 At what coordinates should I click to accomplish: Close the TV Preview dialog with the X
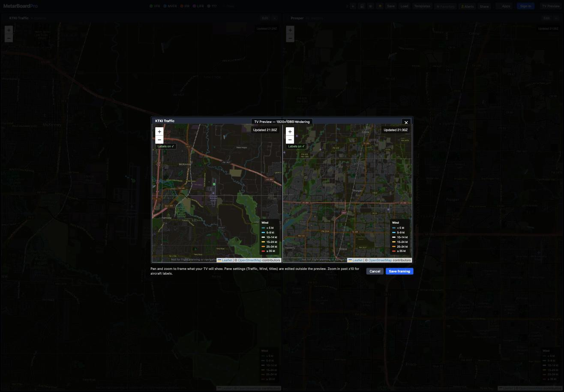[x=406, y=123]
